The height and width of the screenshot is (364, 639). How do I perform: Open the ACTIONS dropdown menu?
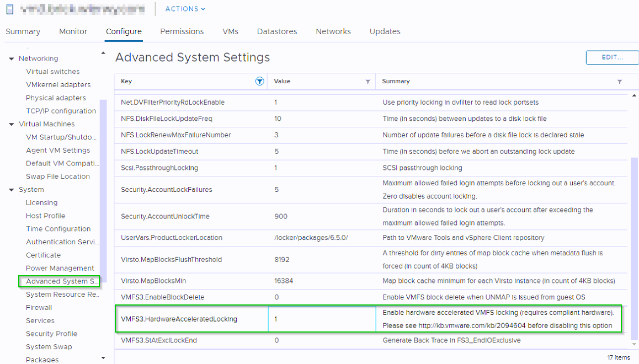185,9
